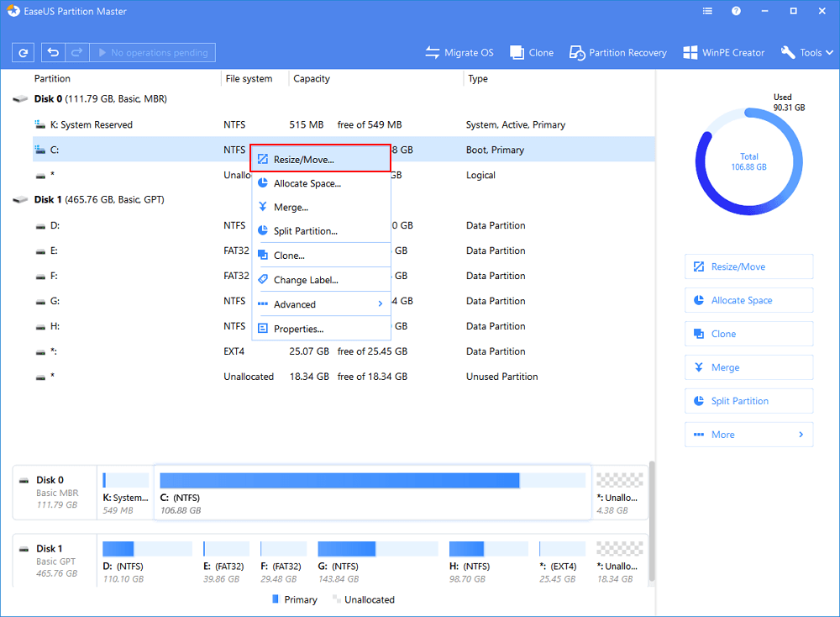Screen dimensions: 840x617
Task: Click Split Partition button in right panel
Action: pyautogui.click(x=748, y=401)
